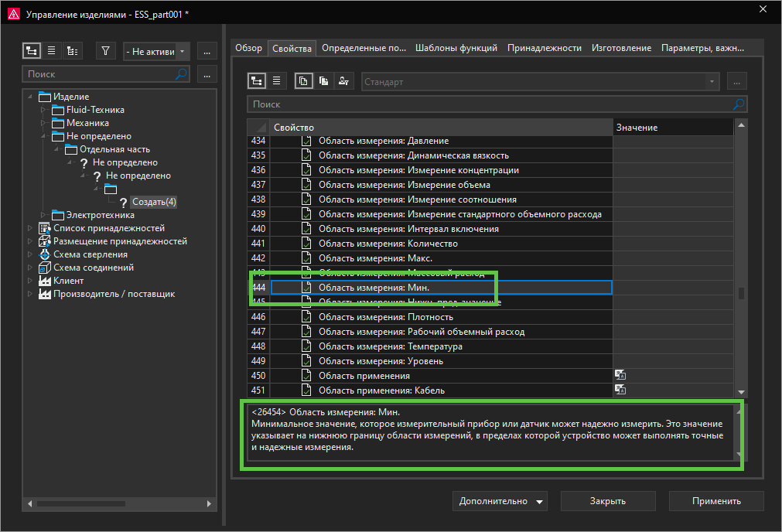
Task: Click left tree horizontal scrollbar thumb
Action: click(x=80, y=503)
